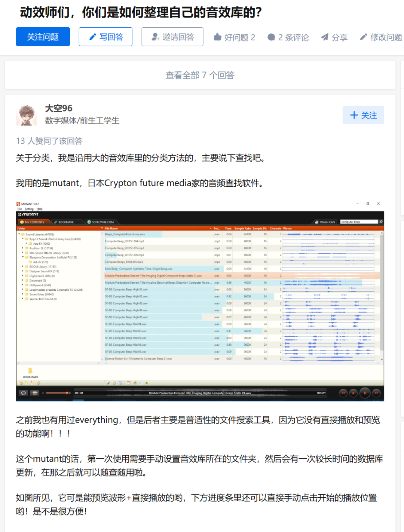Click the 写回答 button
Viewport: 404px width, 532px height.
coord(105,37)
